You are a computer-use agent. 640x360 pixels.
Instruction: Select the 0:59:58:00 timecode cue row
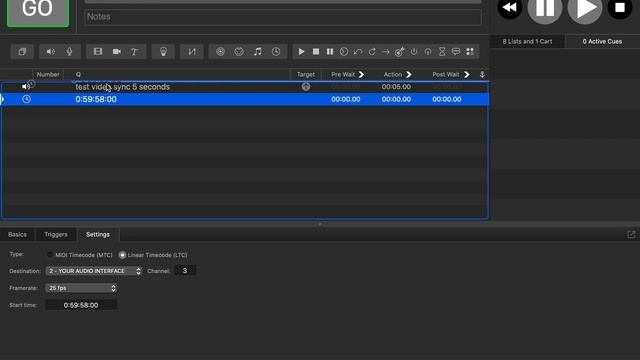(245, 99)
